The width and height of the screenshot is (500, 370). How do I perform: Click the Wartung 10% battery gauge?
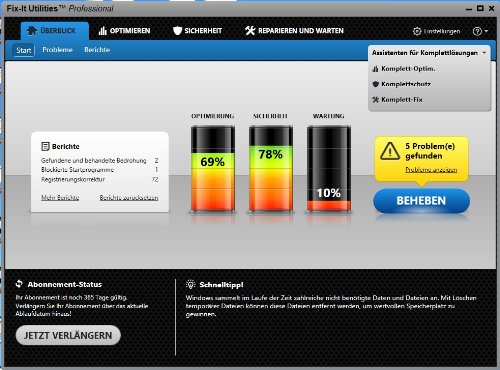[329, 169]
